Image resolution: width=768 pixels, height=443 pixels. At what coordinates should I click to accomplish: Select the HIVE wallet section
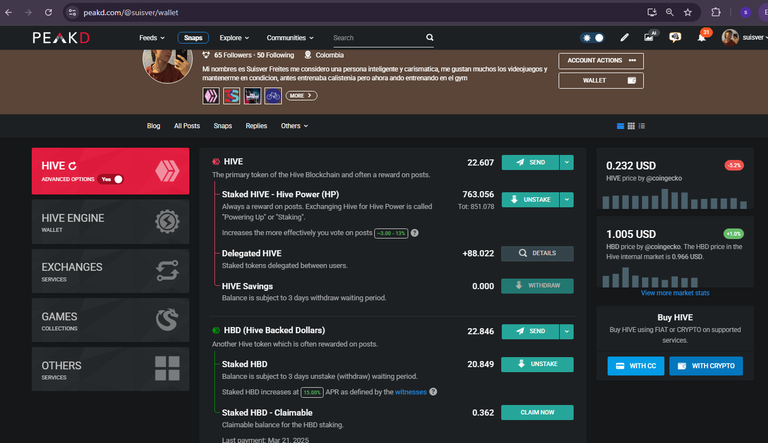[110, 171]
